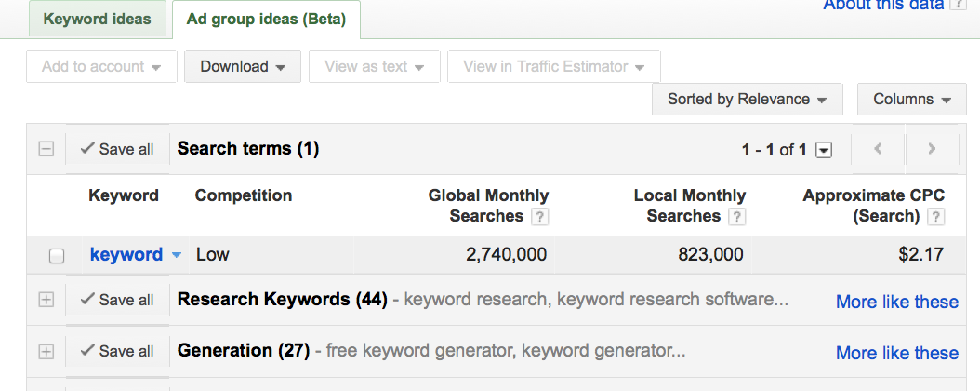
Task: Switch to the Keyword ideas tab
Action: coord(97,19)
